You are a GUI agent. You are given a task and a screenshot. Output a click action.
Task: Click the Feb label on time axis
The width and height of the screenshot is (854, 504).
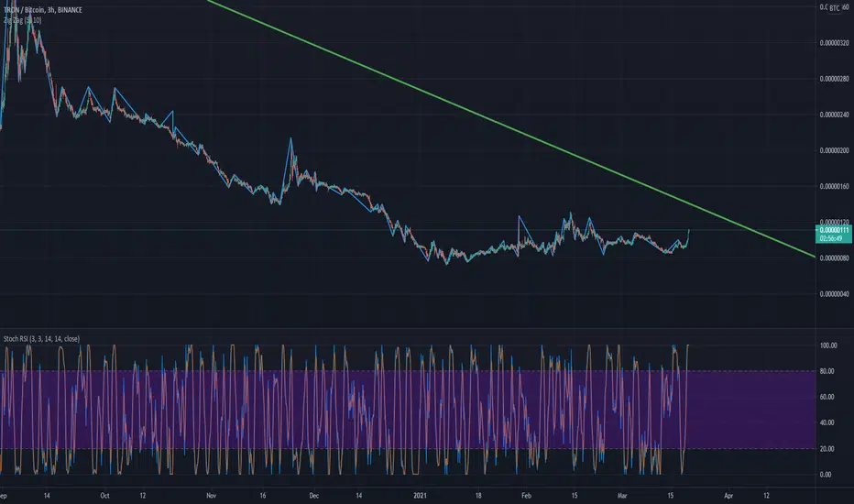(526, 496)
